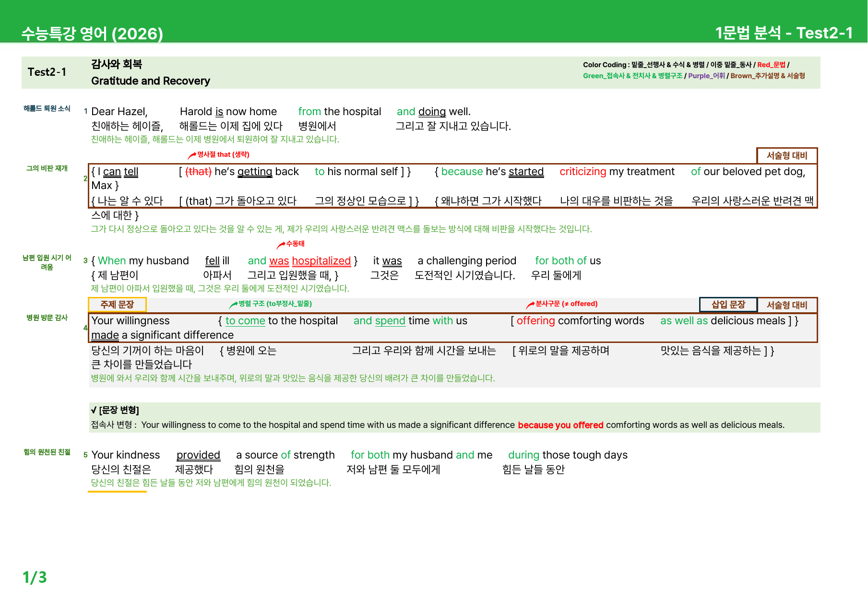Click 'Dear Hazel,' in sentence 1
This screenshot has height=613, width=868.
click(119, 111)
